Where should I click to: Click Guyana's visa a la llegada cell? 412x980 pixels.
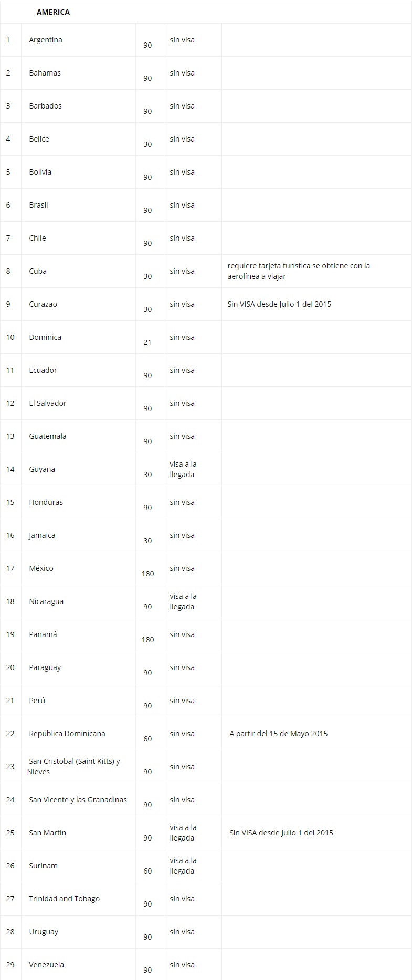pos(183,469)
